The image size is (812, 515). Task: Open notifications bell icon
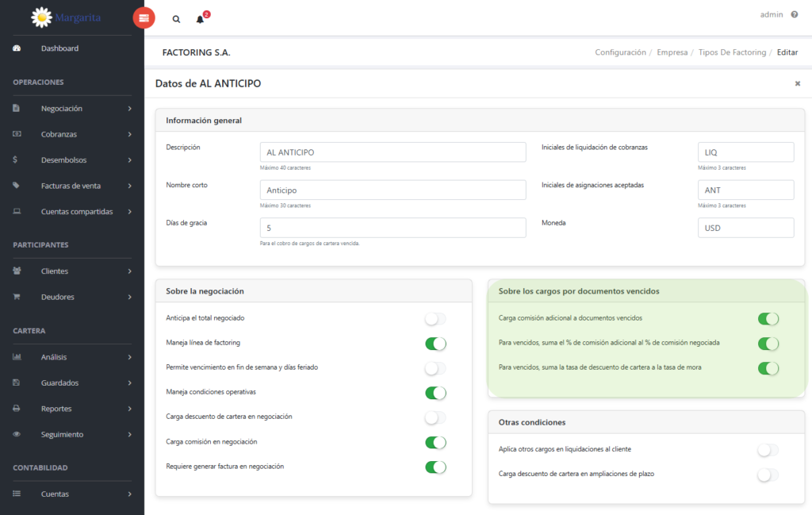[200, 20]
